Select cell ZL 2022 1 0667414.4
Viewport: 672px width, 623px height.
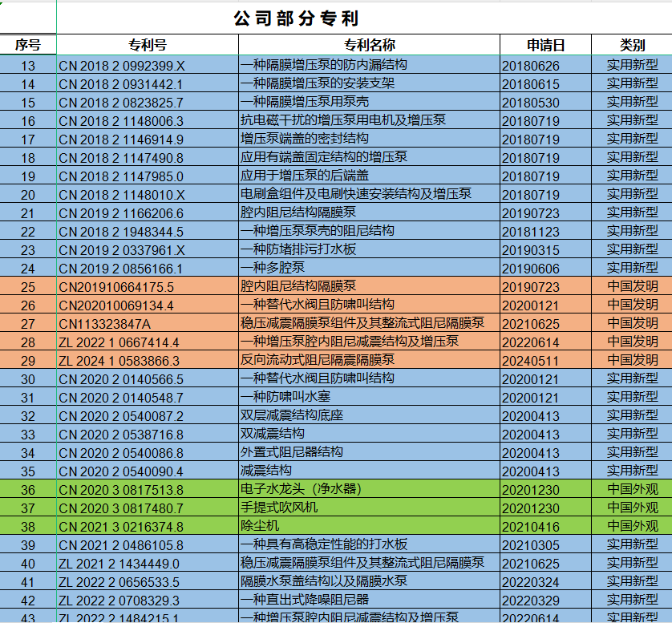148,342
